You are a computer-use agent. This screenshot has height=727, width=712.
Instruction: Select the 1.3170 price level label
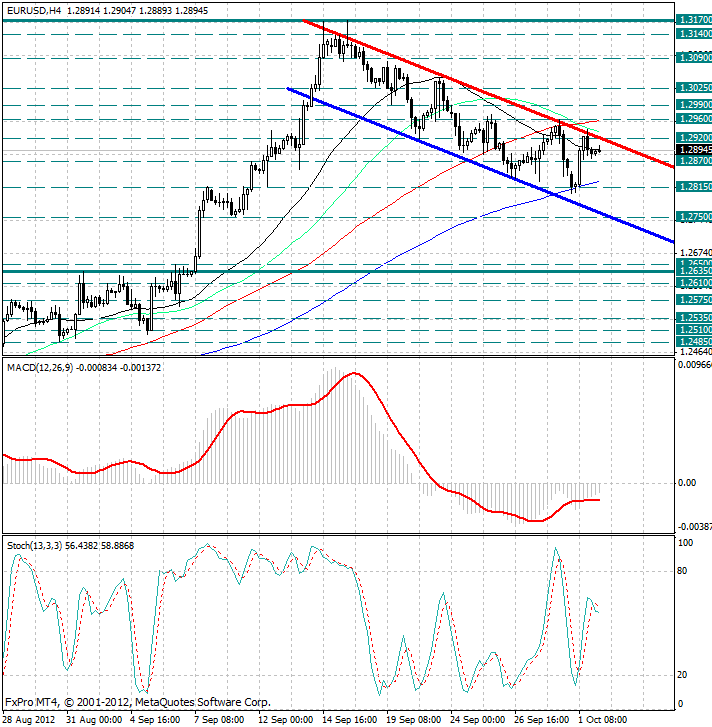[694, 20]
